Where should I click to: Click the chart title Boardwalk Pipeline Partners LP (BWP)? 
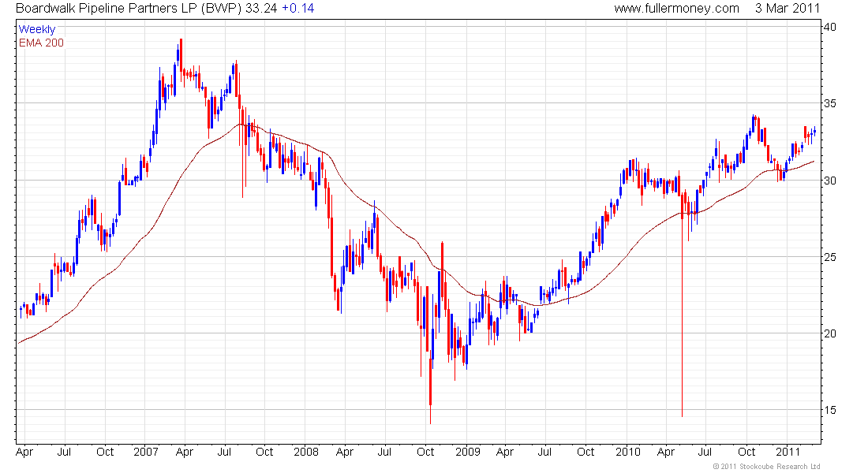(129, 9)
